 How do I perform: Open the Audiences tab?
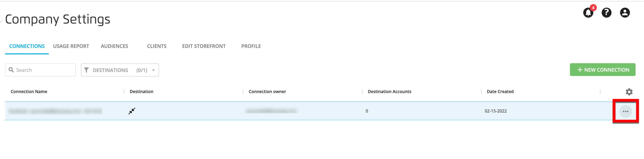(x=114, y=46)
